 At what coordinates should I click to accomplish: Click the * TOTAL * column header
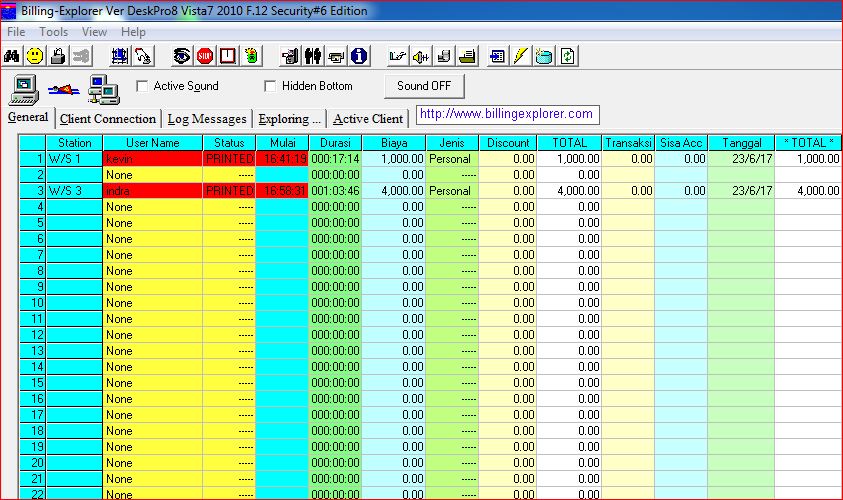pos(808,142)
